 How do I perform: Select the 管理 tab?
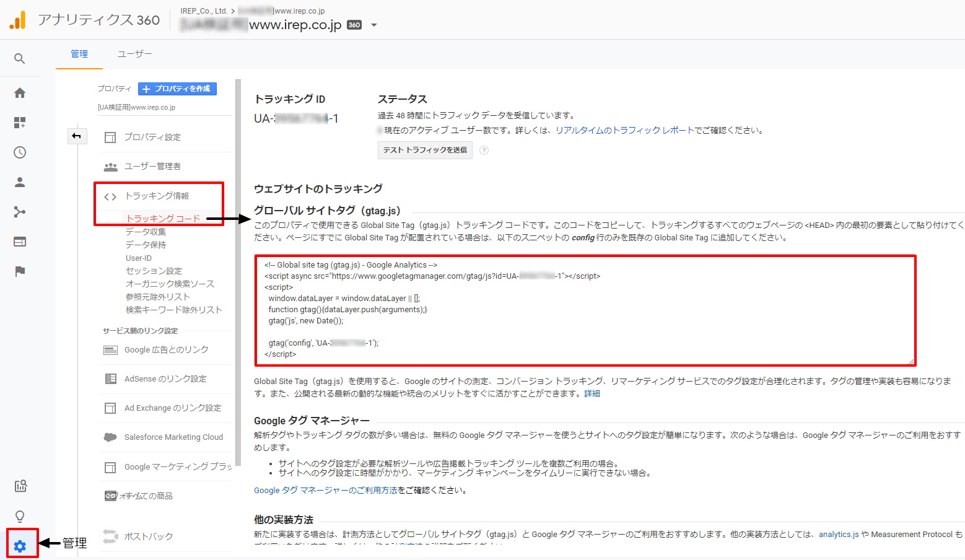(x=79, y=55)
